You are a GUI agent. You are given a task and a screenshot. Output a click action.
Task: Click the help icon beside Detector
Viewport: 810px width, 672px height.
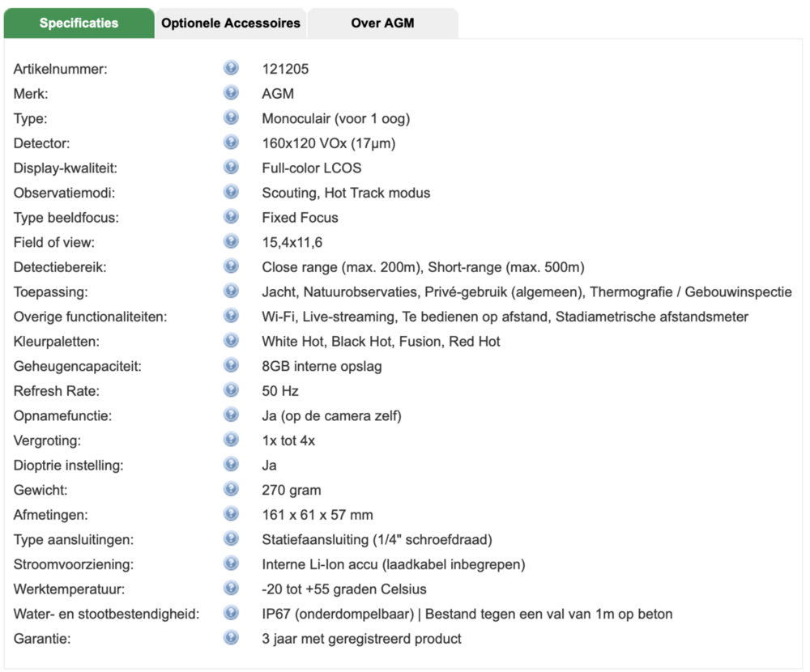pos(231,142)
